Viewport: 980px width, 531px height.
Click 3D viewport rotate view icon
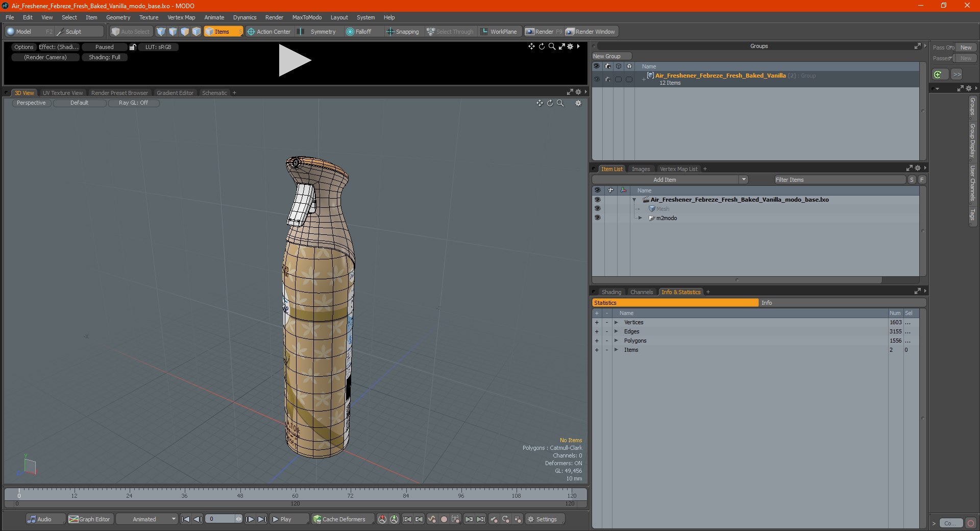pos(550,103)
